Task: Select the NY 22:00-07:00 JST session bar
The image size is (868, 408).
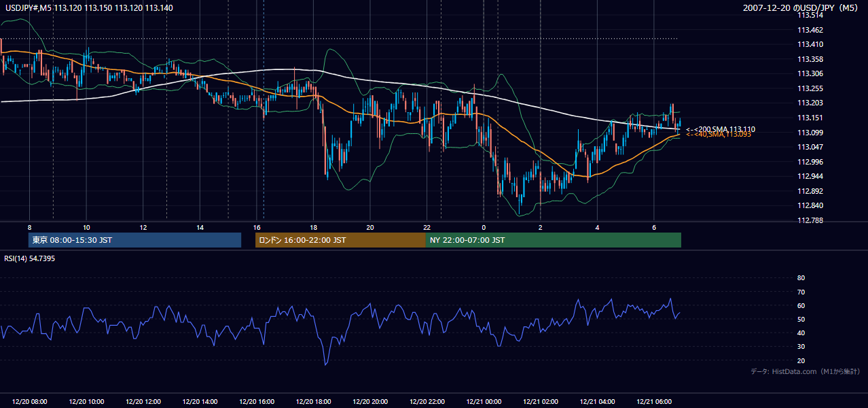Action: coord(554,240)
